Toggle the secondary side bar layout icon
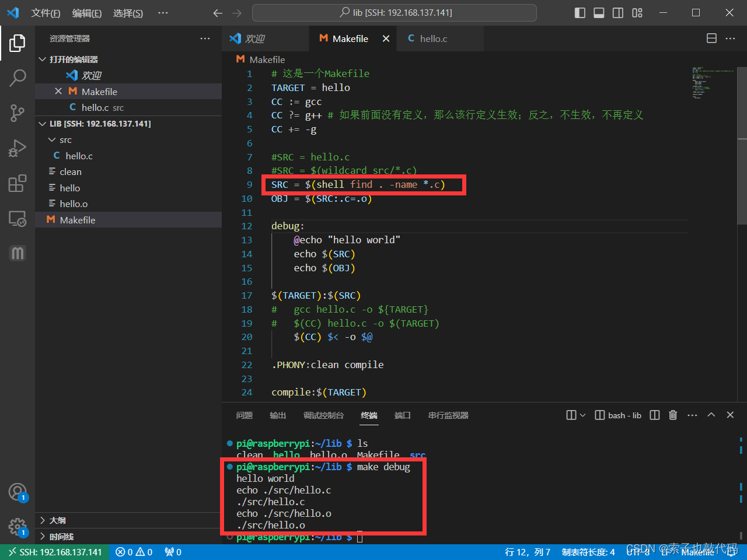747x560 pixels. 618,13
